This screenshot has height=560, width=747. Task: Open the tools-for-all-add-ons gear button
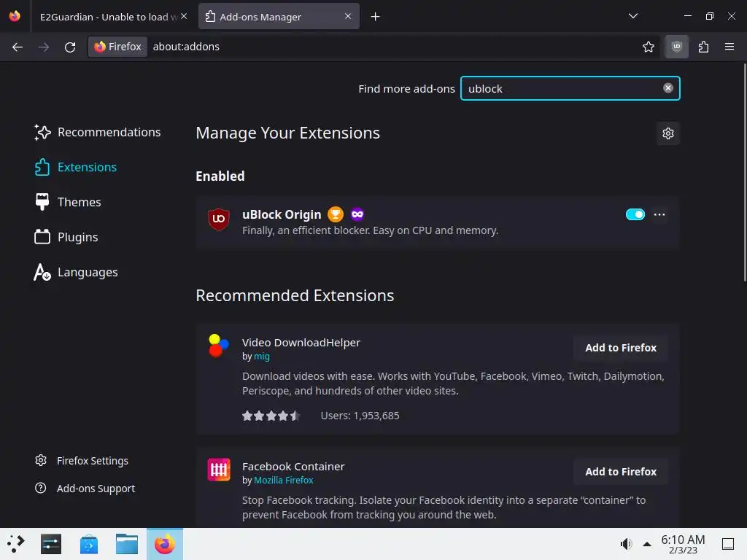point(668,133)
